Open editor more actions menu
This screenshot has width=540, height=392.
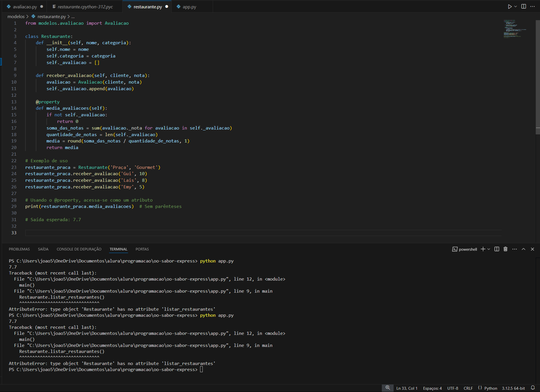point(533,7)
